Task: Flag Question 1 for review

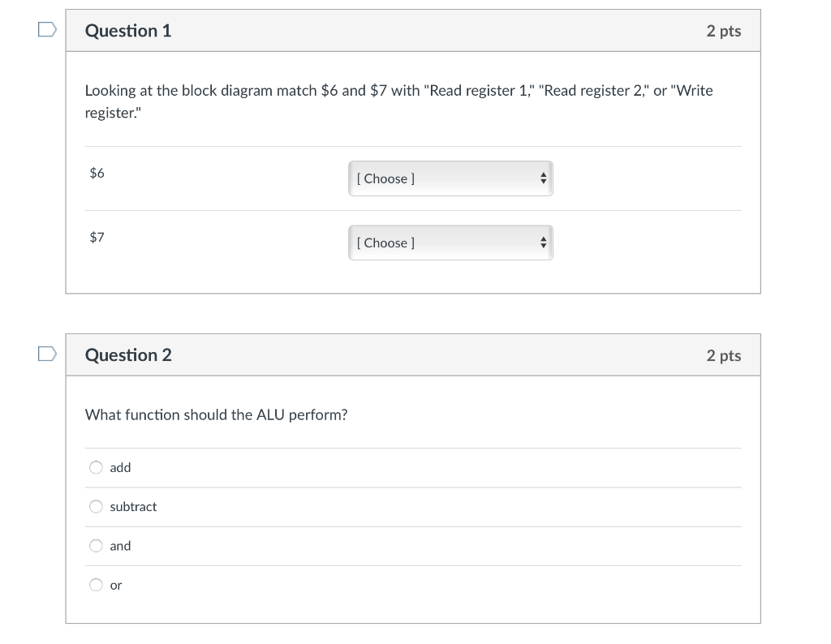Action: [46, 29]
